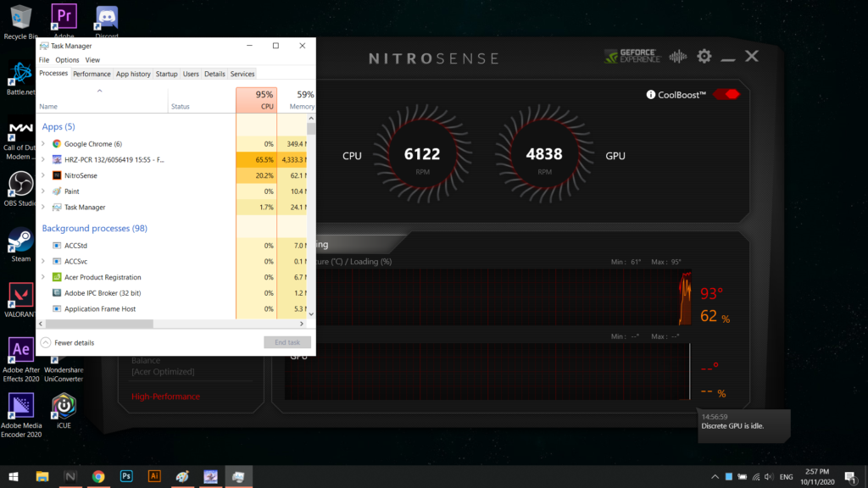Open the Battle.net desktop shortcut
Screen dimensions: 868x488
pos(20,79)
